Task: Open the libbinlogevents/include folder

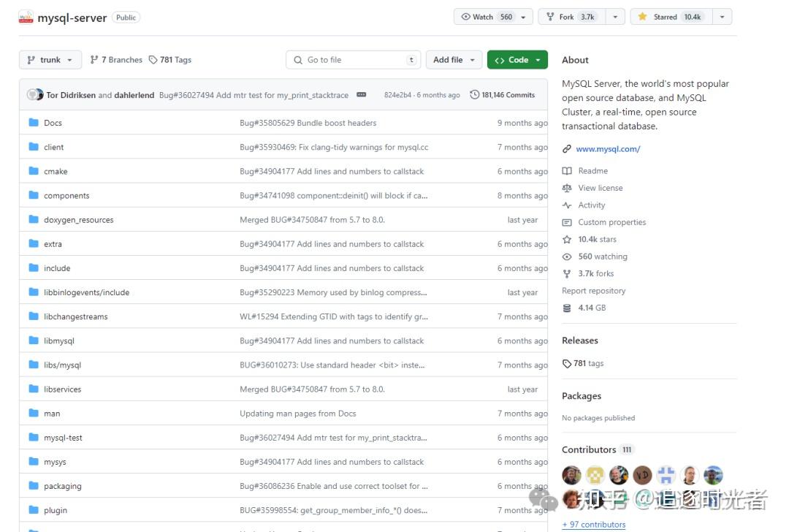Action: (86, 292)
